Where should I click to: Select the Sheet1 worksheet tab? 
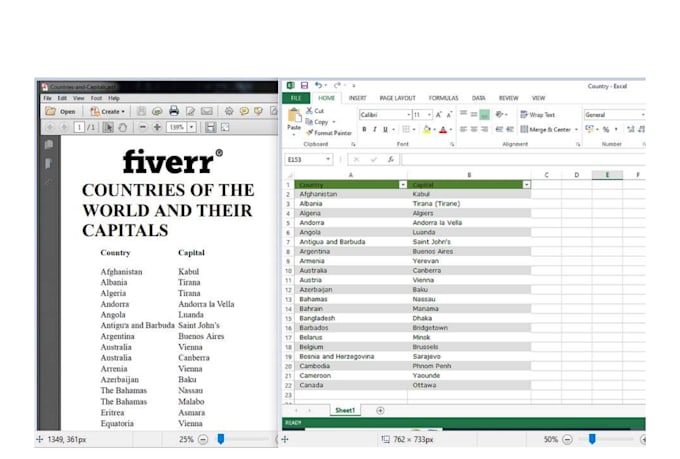tap(345, 410)
